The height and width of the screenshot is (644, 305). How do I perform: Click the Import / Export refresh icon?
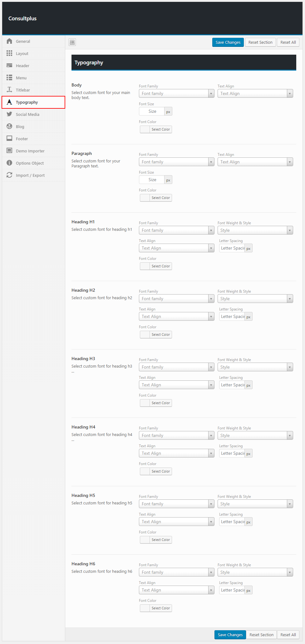coord(9,175)
